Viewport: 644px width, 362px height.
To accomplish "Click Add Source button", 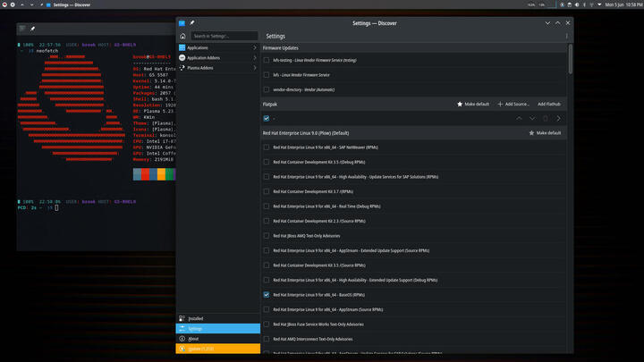I will point(513,105).
